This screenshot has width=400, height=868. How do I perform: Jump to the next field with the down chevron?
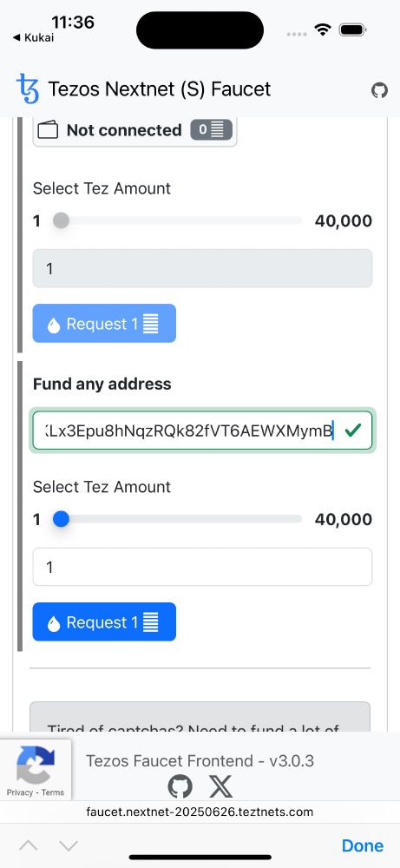coord(69,845)
